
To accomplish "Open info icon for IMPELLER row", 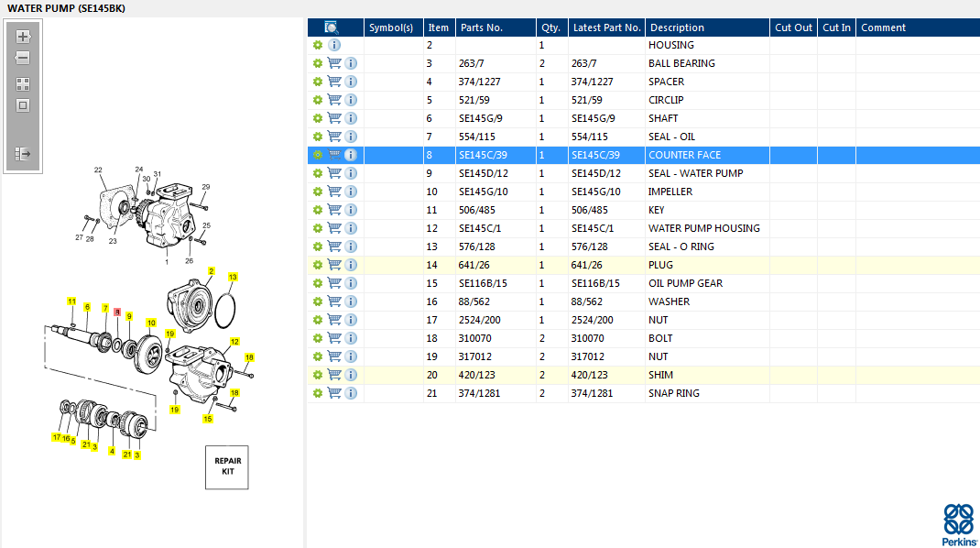I will 352,192.
